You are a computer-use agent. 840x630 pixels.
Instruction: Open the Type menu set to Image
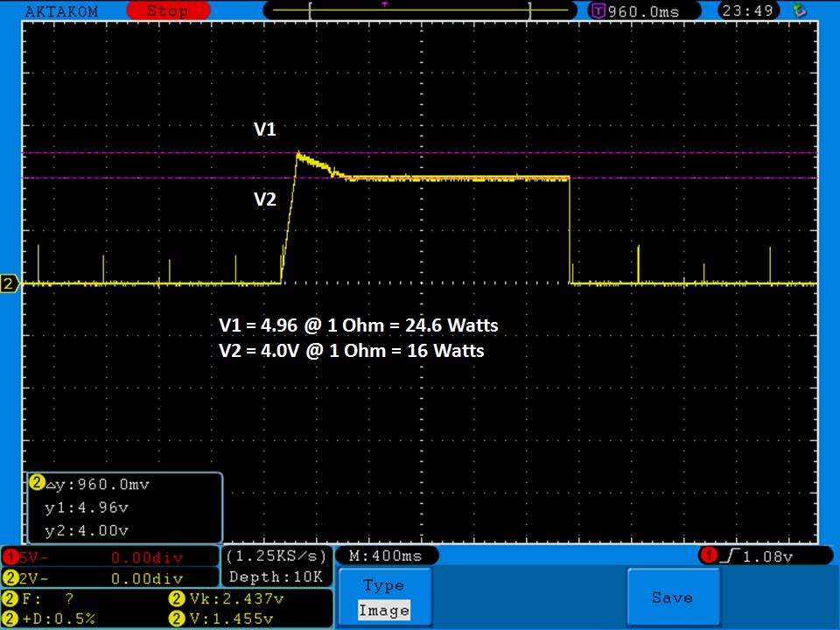384,598
